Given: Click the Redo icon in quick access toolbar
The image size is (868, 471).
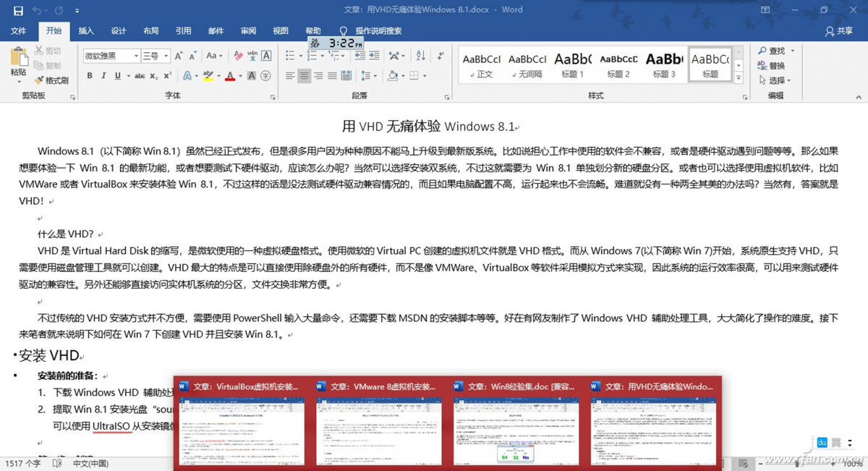Looking at the screenshot, I should (x=59, y=11).
